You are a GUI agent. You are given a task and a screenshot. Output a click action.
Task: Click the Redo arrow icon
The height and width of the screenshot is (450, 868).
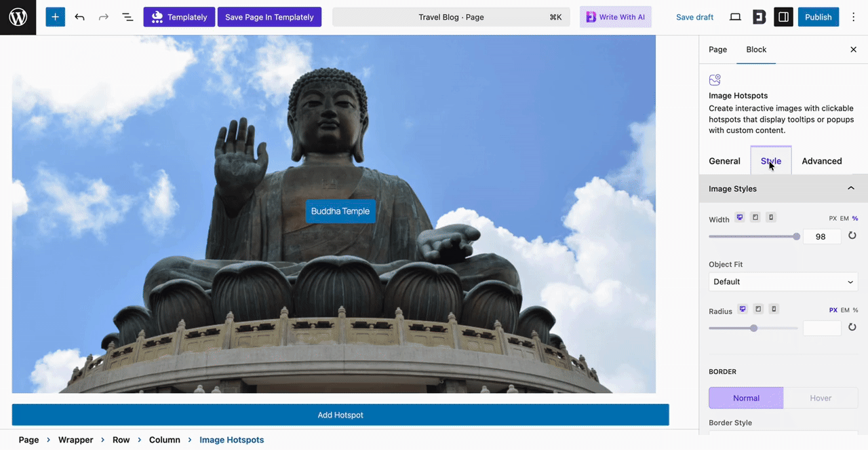103,16
